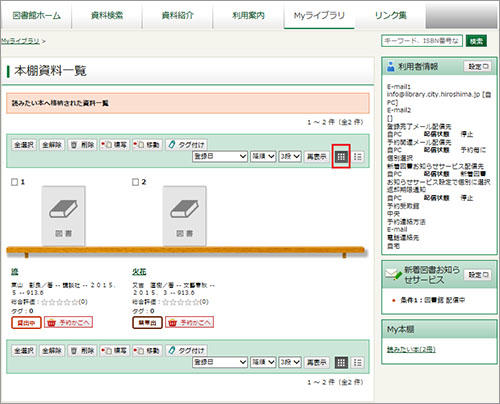Open the top 登録日 sort dropdown
This screenshot has width=500, height=404.
(220, 156)
